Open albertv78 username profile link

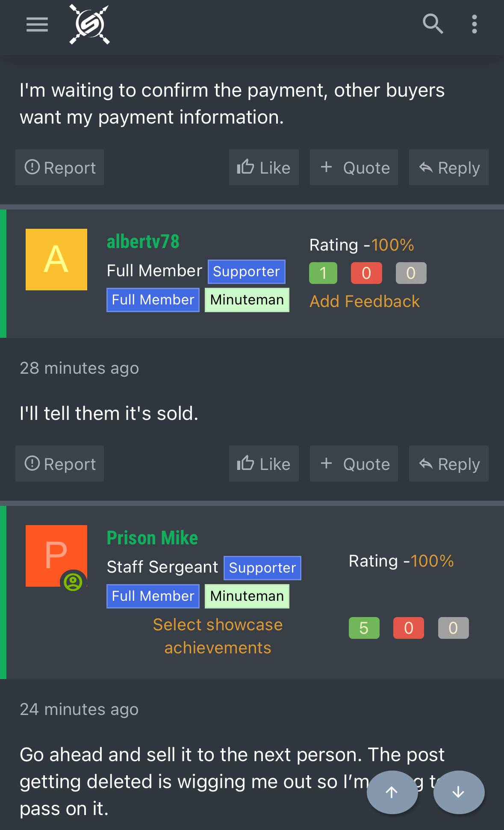(143, 242)
